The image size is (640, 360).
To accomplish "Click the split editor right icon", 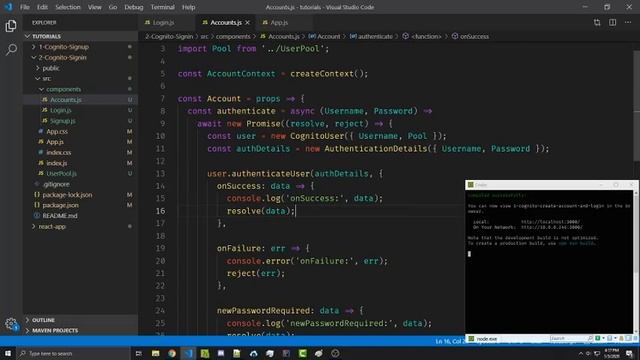I will 612,22.
